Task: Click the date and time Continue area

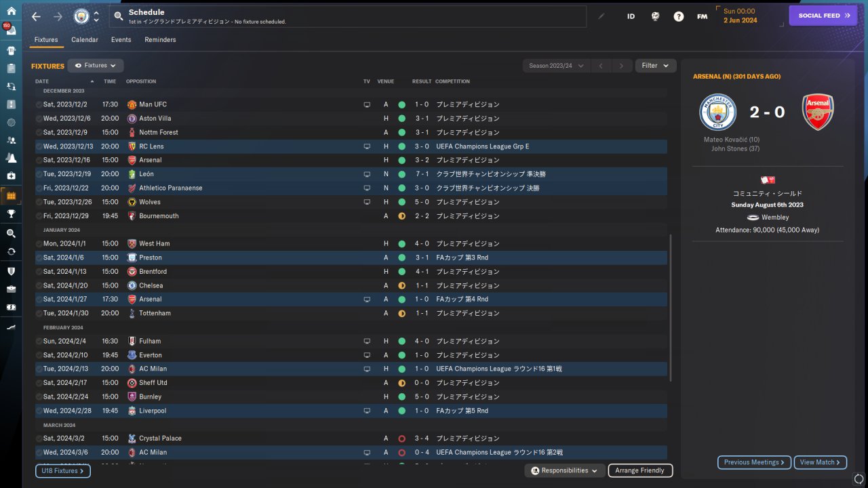Action: tap(748, 16)
